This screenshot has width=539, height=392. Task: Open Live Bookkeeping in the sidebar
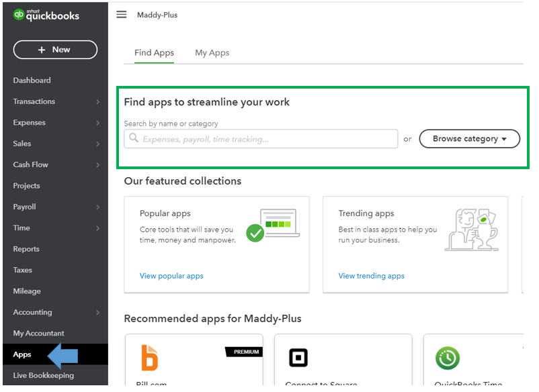click(x=43, y=375)
